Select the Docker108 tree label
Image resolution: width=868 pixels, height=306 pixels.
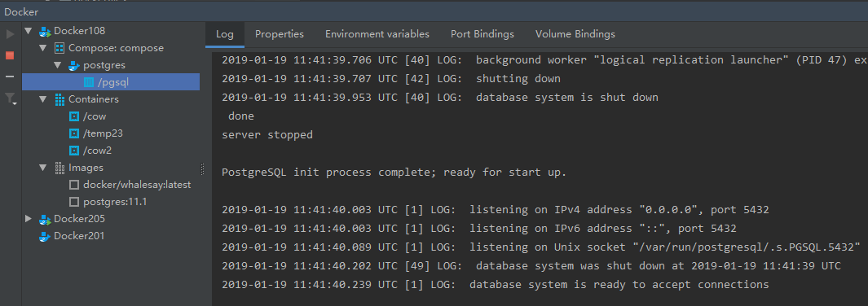pos(79,31)
